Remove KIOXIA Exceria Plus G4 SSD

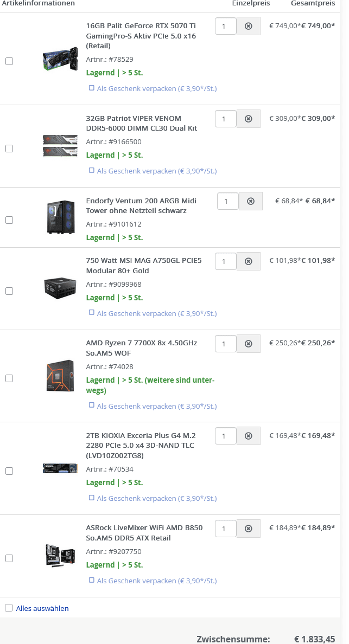(x=249, y=436)
